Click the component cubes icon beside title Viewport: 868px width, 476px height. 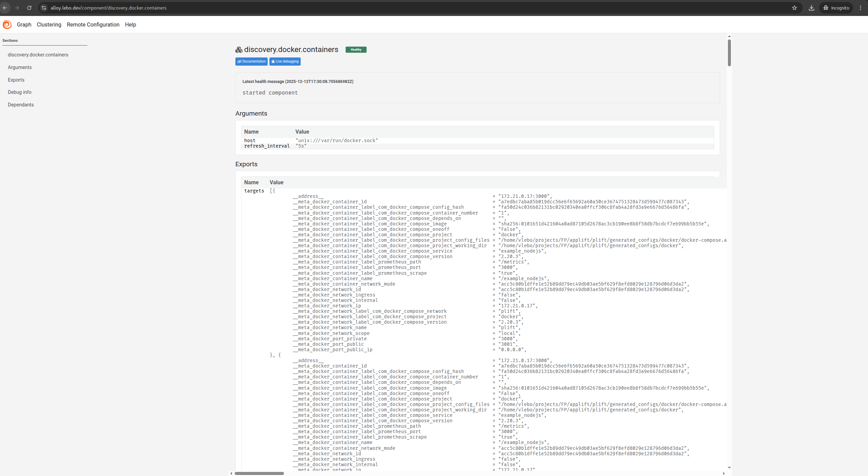tap(239, 50)
